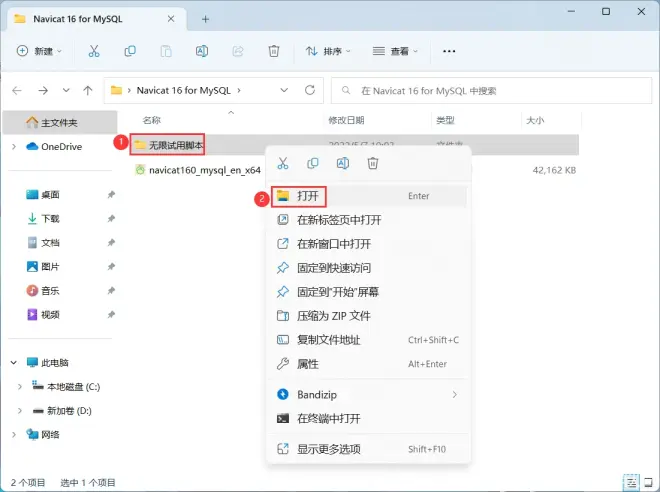Choose 在终端中打开 menu item
This screenshot has height=492, width=660.
pos(368,418)
